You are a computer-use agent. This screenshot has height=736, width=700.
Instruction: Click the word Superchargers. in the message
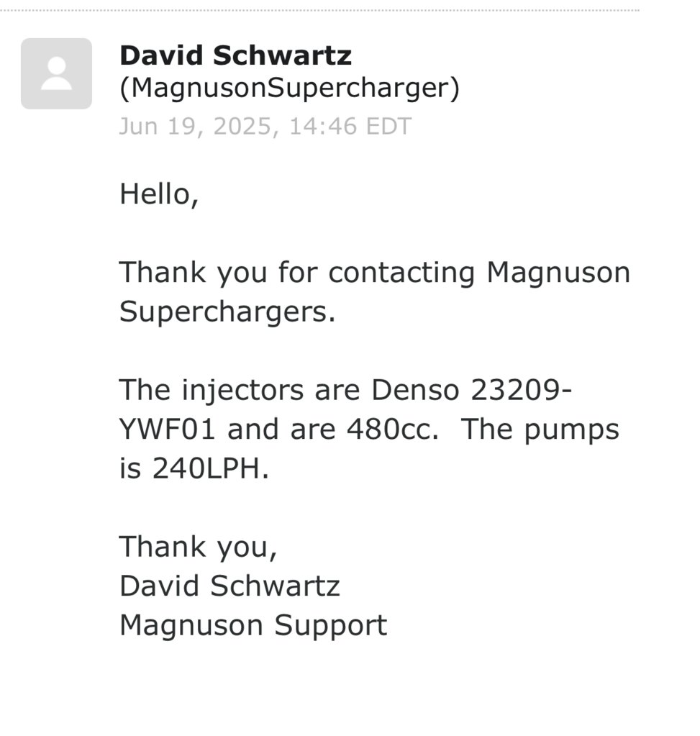pos(228,312)
